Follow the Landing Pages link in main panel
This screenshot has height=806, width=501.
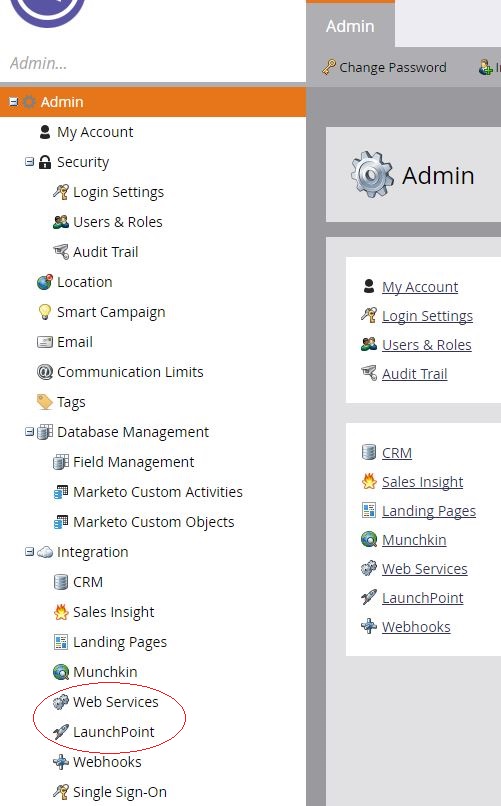429,511
